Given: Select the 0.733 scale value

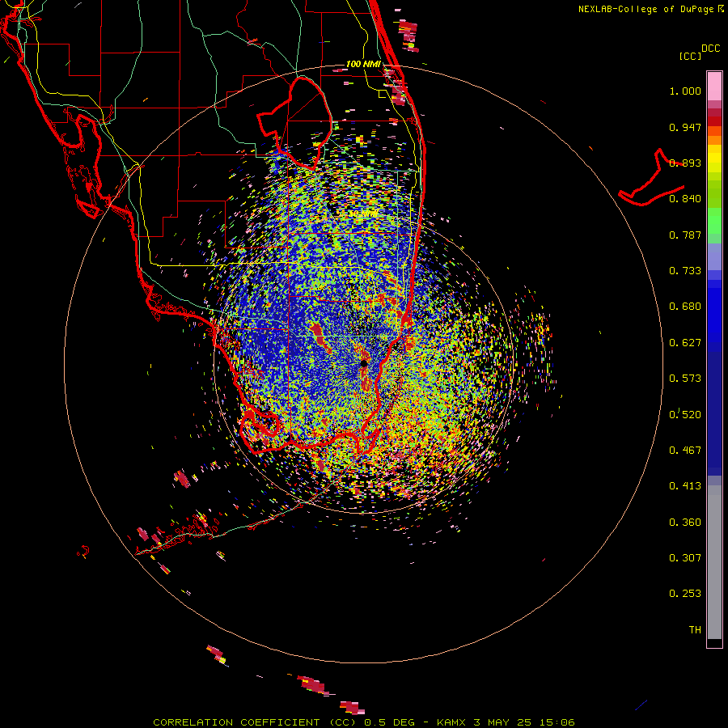Looking at the screenshot, I should [x=685, y=271].
